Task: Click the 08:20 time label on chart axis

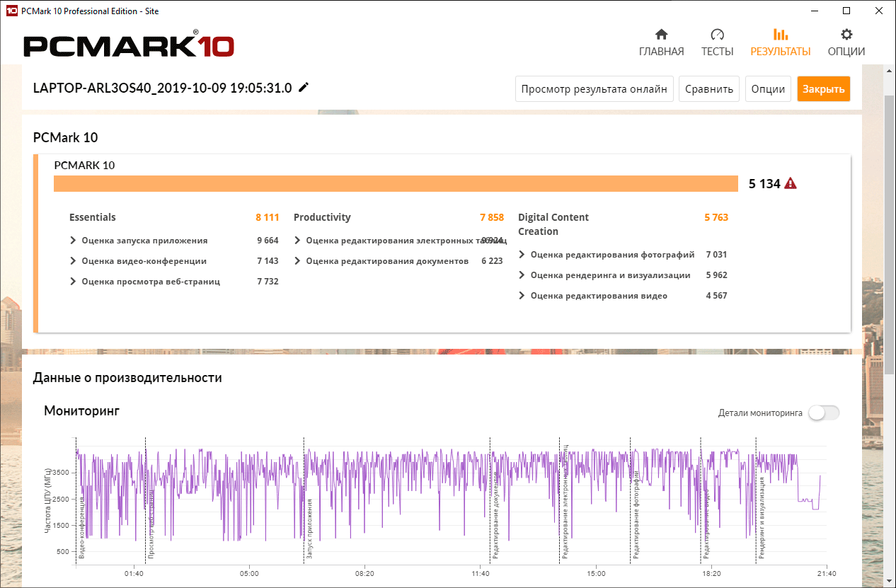Action: click(364, 574)
